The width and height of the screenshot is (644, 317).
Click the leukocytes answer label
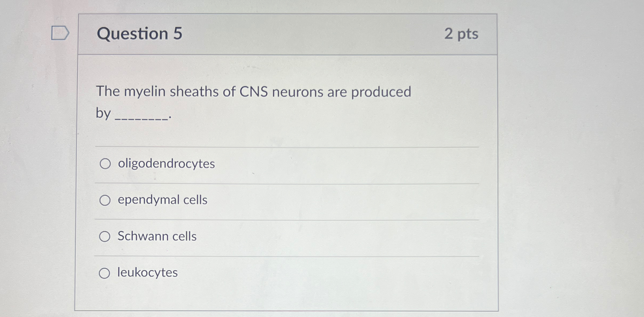coord(147,273)
